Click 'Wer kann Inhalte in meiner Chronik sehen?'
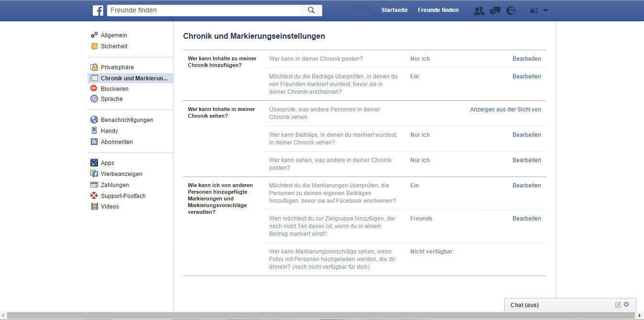 (x=221, y=112)
